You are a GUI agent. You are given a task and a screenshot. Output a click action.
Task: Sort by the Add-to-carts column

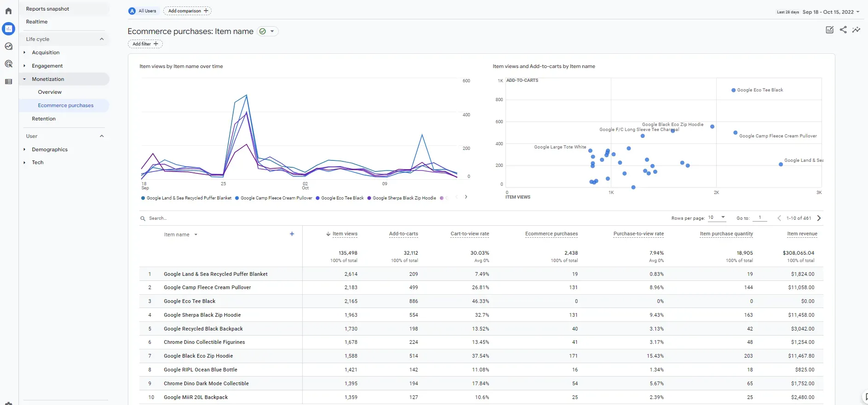click(403, 234)
